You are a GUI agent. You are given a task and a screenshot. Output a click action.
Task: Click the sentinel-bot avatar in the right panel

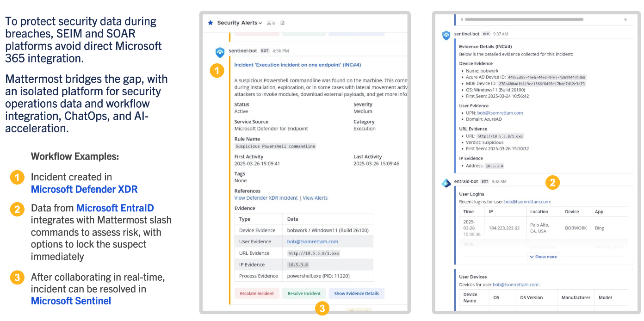(x=446, y=35)
